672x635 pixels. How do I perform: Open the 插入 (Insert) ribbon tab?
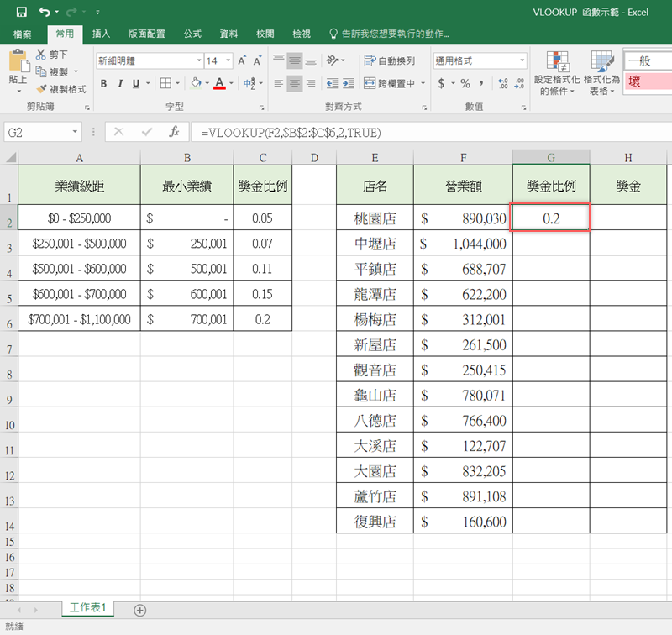(x=101, y=34)
